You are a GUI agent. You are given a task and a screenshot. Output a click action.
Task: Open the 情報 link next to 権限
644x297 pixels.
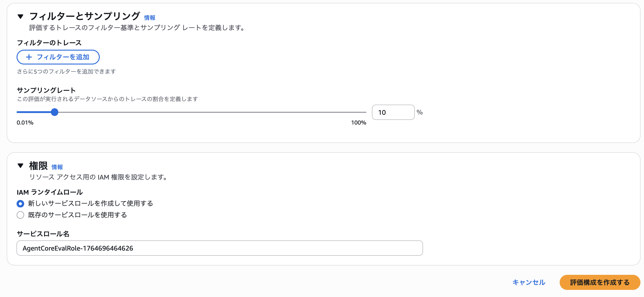(57, 167)
